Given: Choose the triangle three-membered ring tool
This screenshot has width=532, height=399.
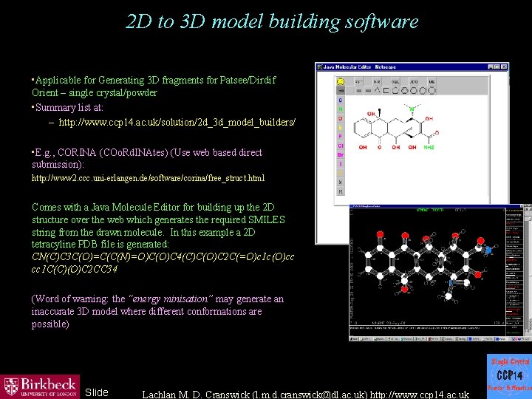Looking at the screenshot, I should pos(377,91).
